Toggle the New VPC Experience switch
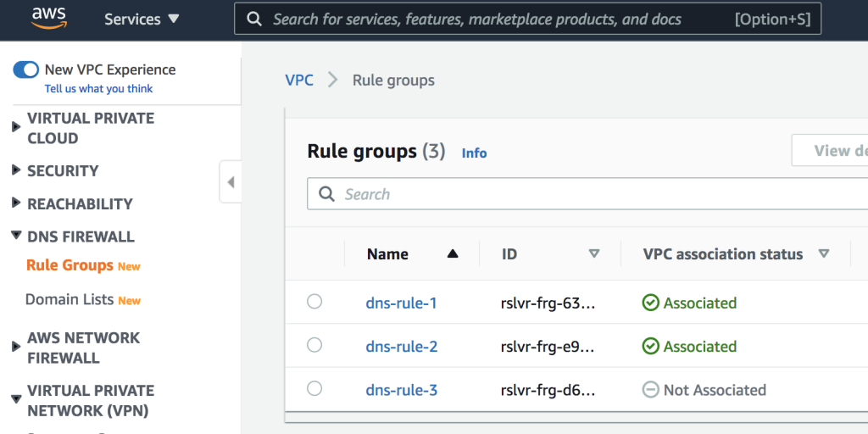Image resolution: width=868 pixels, height=434 pixels. (26, 70)
